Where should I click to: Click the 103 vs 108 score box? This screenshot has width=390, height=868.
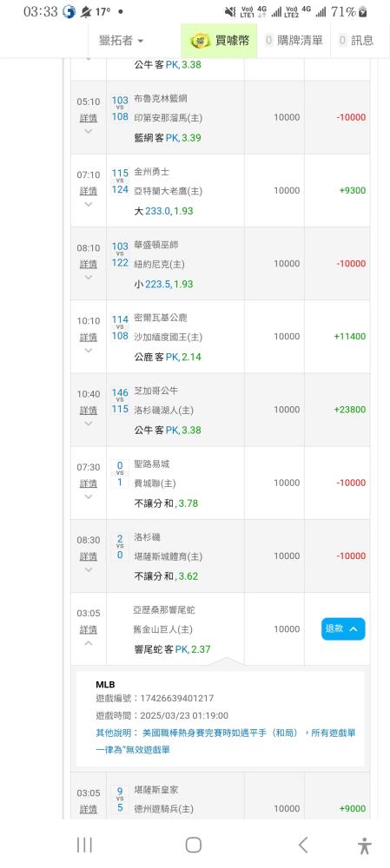point(120,108)
